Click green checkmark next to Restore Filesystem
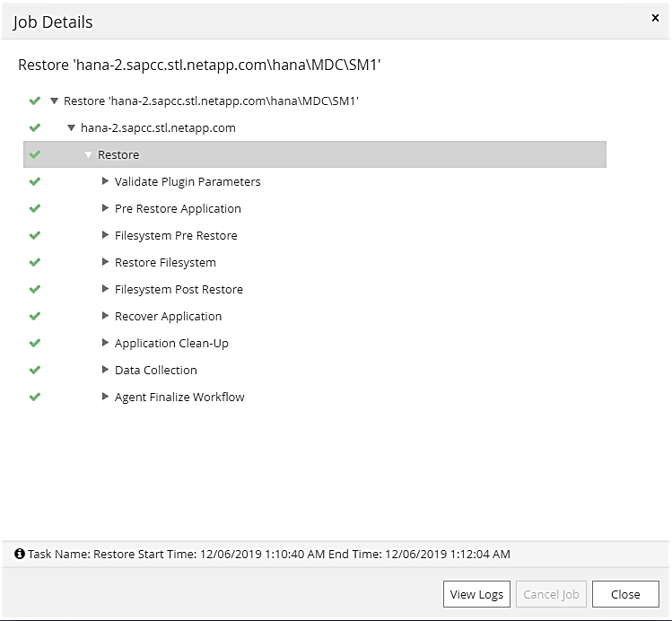 (x=35, y=262)
